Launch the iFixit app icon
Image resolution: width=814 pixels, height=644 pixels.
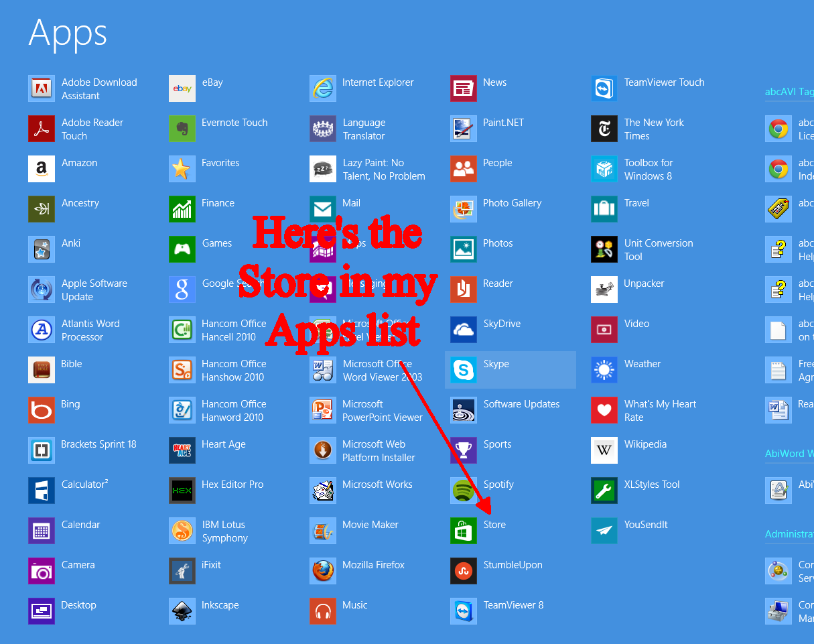click(x=182, y=571)
